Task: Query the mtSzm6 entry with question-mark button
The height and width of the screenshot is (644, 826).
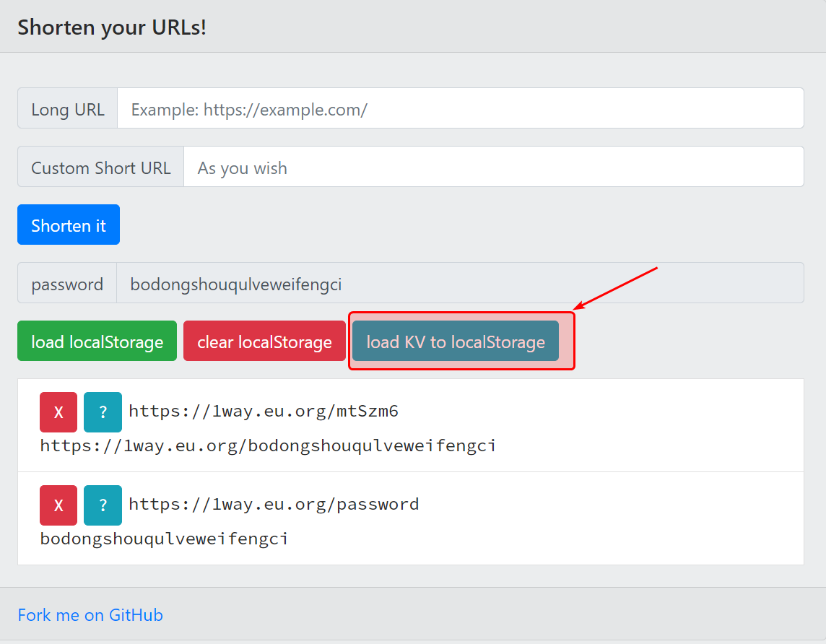Action: (103, 412)
